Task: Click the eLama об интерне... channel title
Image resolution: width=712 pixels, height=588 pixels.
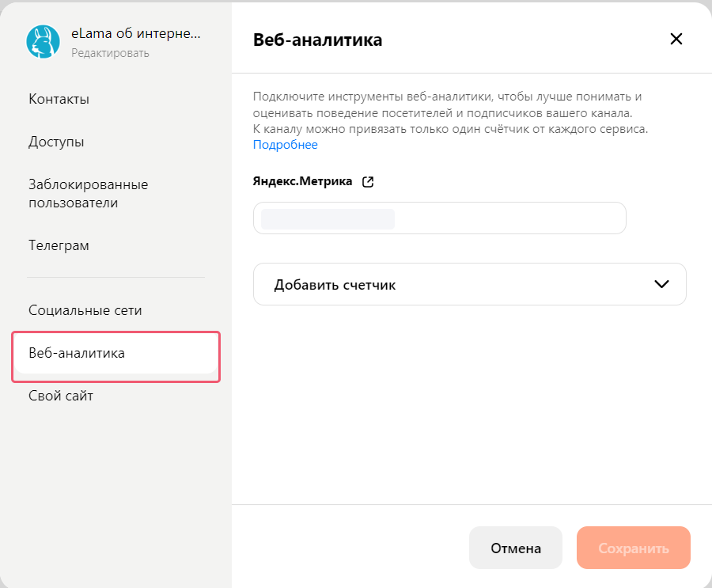Action: click(136, 34)
